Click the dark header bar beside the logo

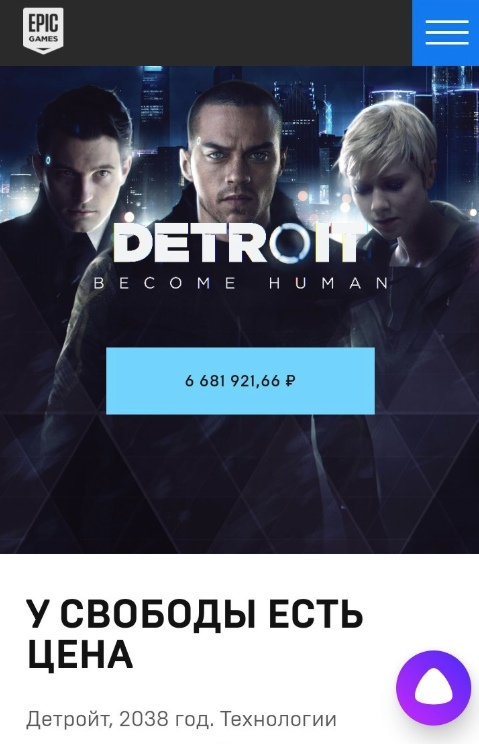coord(237,33)
